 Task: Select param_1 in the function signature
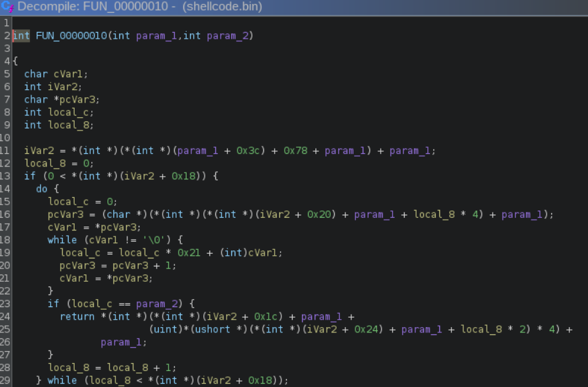[x=156, y=36]
